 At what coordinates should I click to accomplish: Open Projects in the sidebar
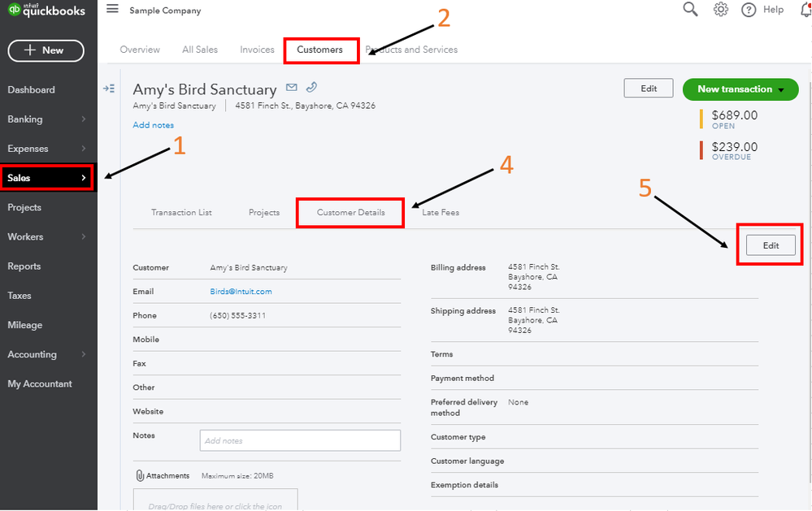point(24,207)
